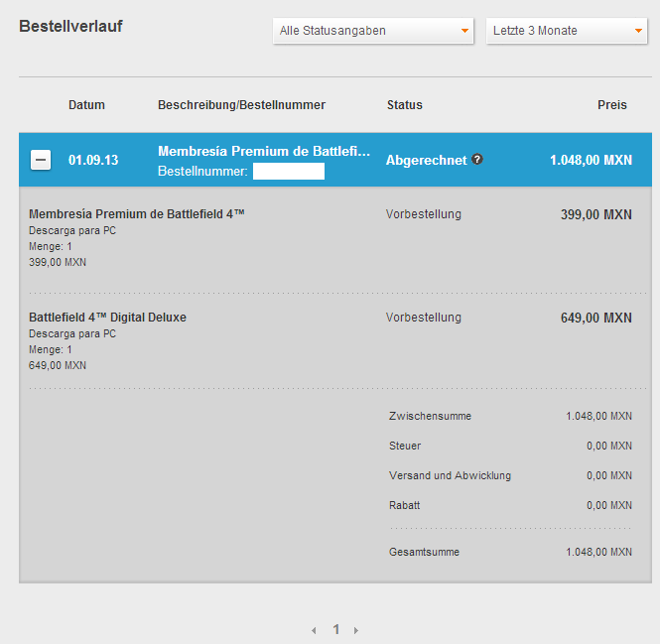The height and width of the screenshot is (644, 660).
Task: Click the Abgerechnet status text
Action: coord(427,160)
